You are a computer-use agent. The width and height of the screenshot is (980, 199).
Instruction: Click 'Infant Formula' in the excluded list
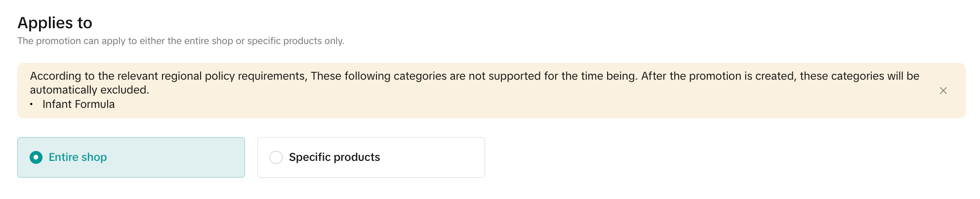79,104
